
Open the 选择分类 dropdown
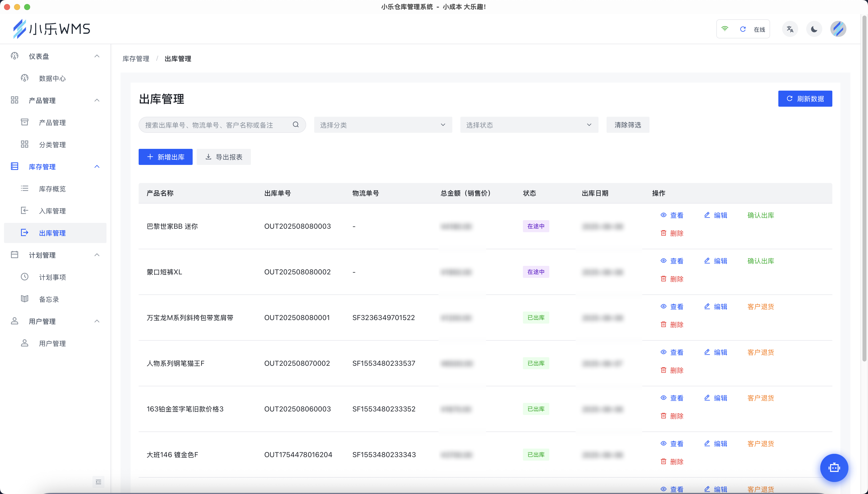pyautogui.click(x=383, y=125)
